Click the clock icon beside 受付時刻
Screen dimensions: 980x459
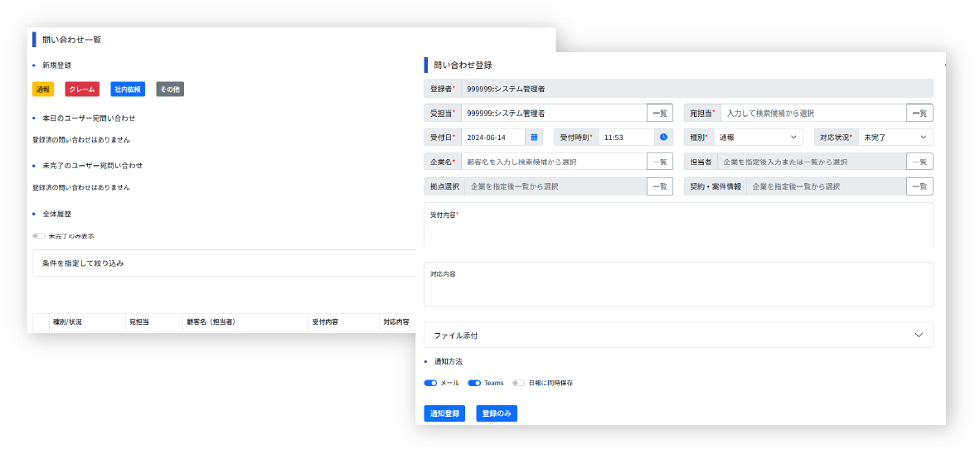pos(663,138)
